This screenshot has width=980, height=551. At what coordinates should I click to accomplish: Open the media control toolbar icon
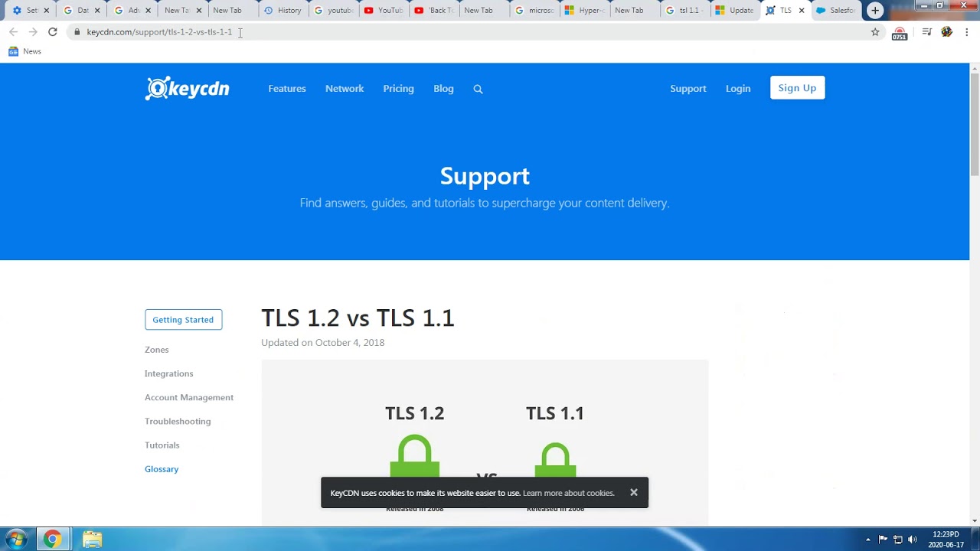pyautogui.click(x=926, y=31)
